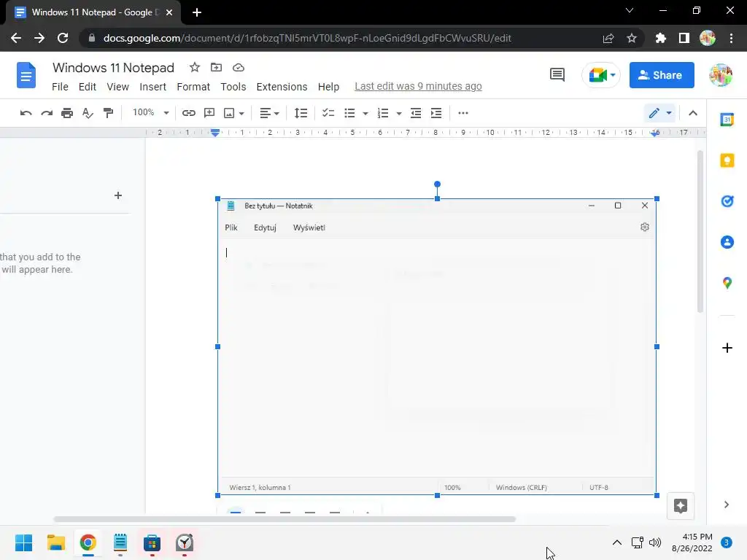
Task: Click the Docs home icon
Action: 26,75
